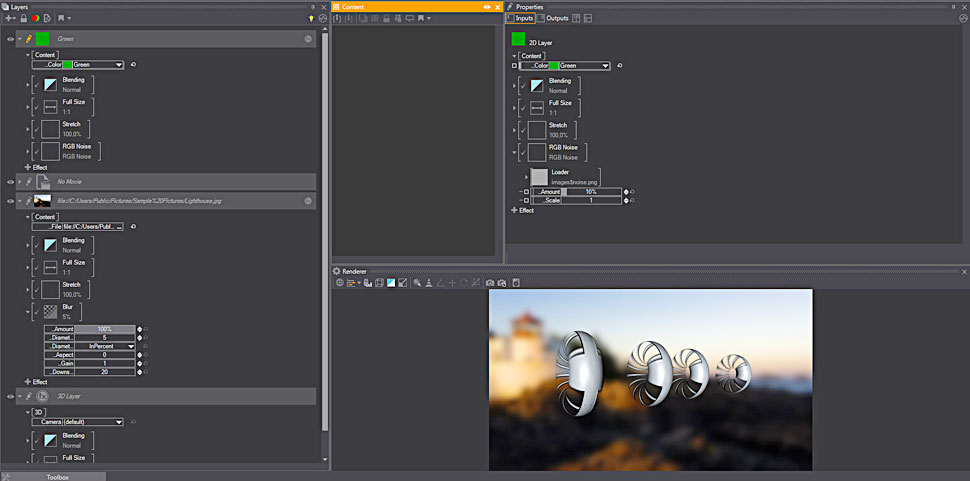The image size is (970, 481).
Task: Hide the Green layer with eye icon
Action: coord(11,39)
